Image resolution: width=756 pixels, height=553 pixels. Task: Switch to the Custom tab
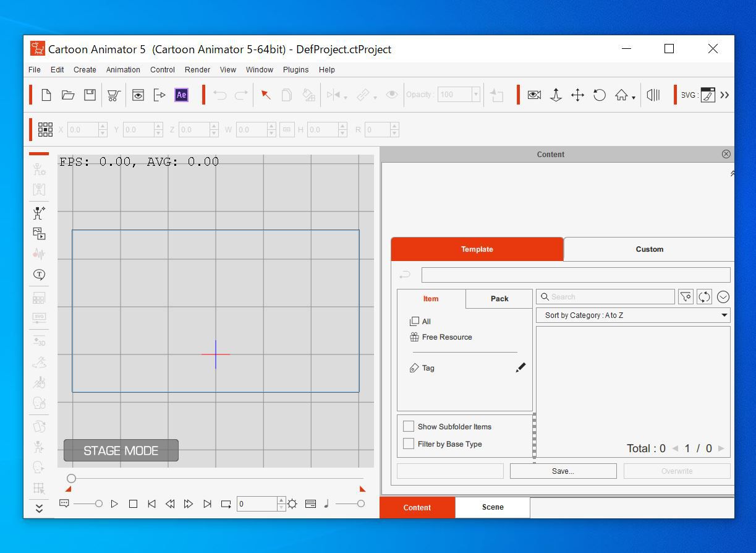point(649,249)
